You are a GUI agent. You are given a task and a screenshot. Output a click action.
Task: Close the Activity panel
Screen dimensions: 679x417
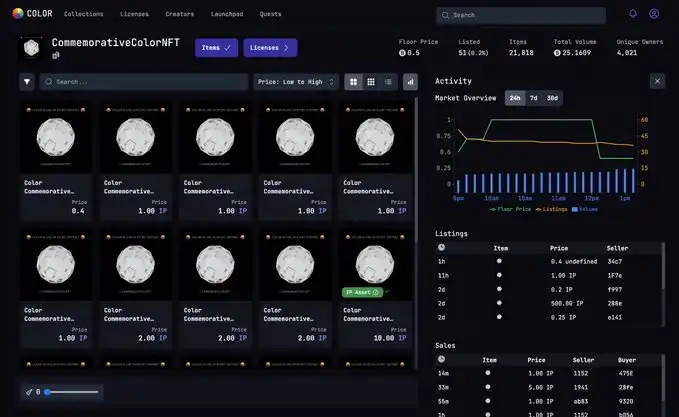657,81
